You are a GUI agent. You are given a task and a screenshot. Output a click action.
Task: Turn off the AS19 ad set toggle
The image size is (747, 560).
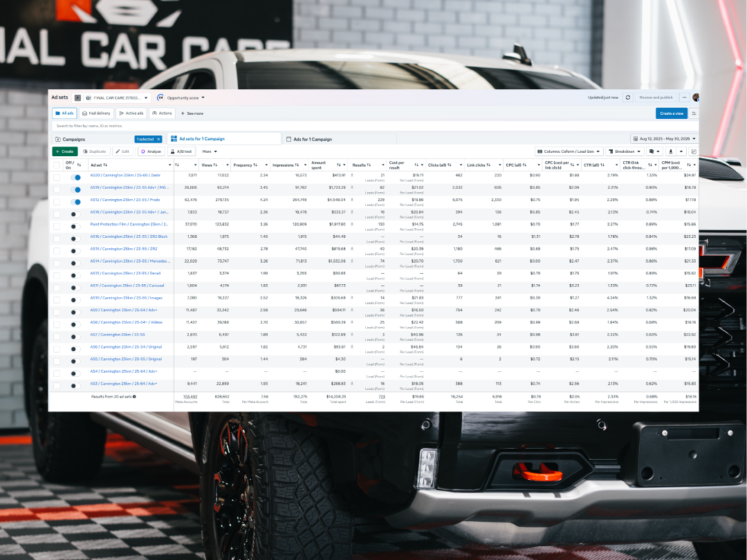[x=76, y=189]
